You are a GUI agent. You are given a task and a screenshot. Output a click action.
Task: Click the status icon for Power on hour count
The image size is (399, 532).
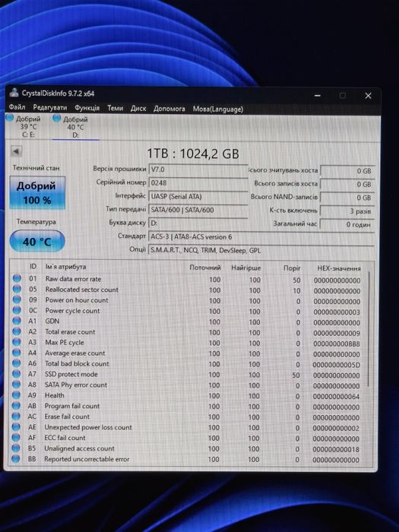(x=17, y=299)
